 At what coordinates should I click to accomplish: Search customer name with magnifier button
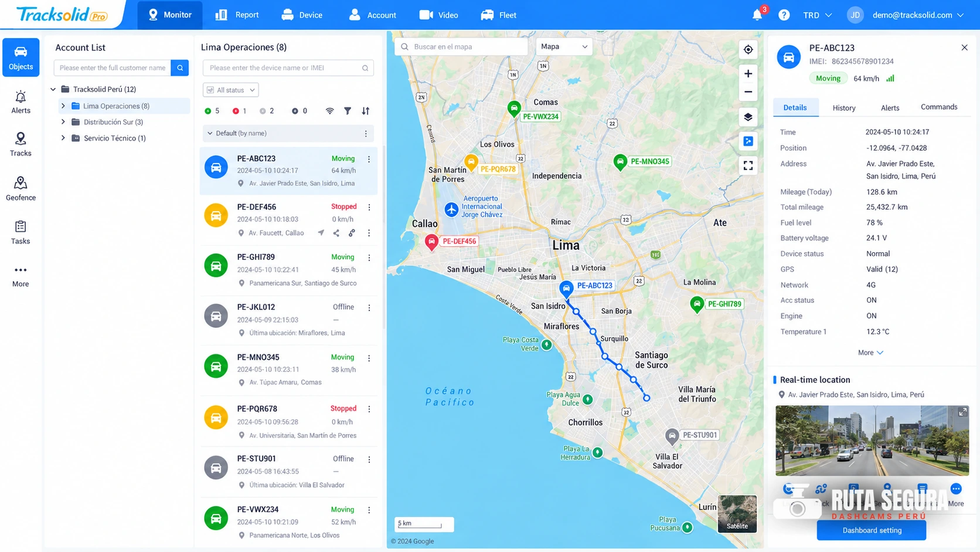(x=180, y=68)
